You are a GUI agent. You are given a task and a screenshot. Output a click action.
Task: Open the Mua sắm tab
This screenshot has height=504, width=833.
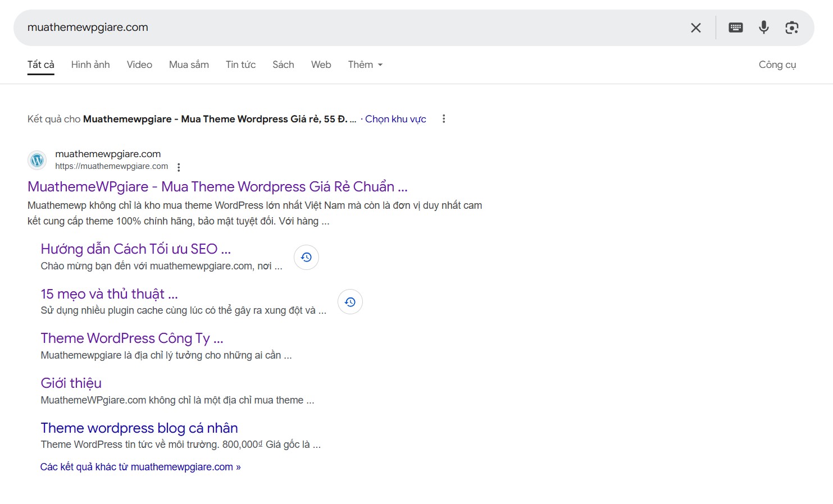click(x=189, y=65)
